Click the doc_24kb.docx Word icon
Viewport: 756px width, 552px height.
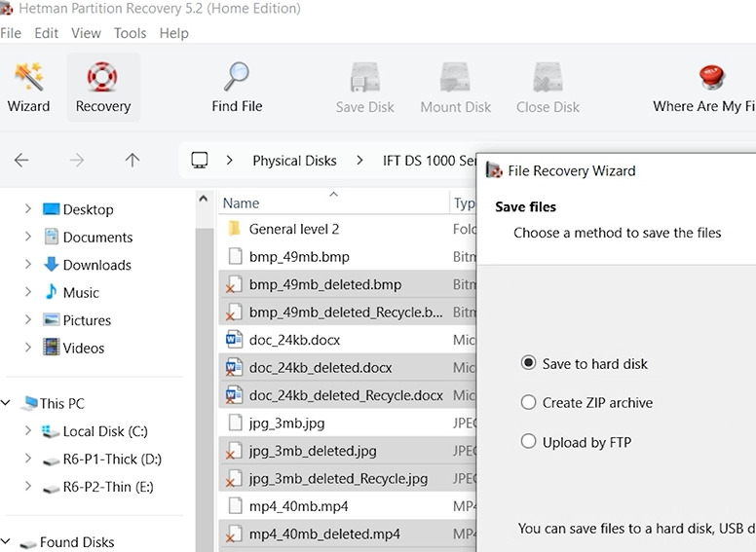pos(235,340)
